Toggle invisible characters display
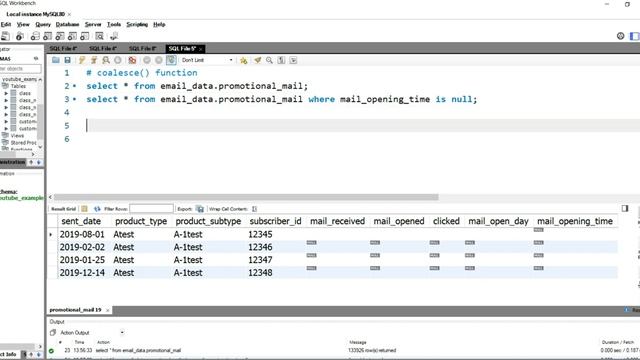This screenshot has height=360, width=640. 281,60
